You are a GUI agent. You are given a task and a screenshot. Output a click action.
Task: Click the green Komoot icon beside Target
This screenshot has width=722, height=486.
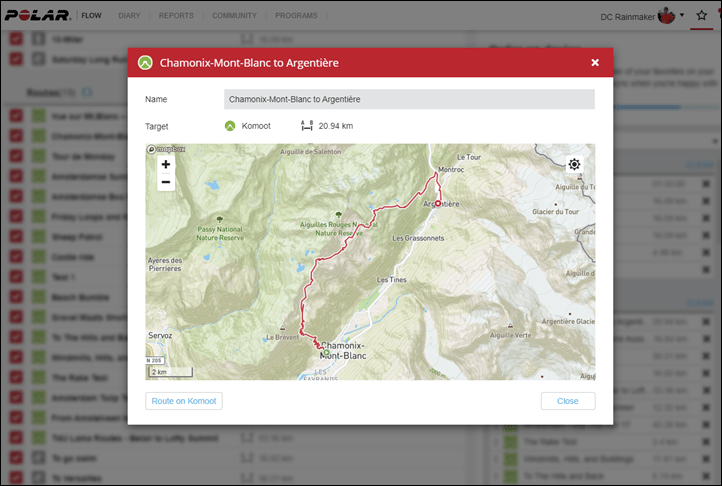coord(230,126)
